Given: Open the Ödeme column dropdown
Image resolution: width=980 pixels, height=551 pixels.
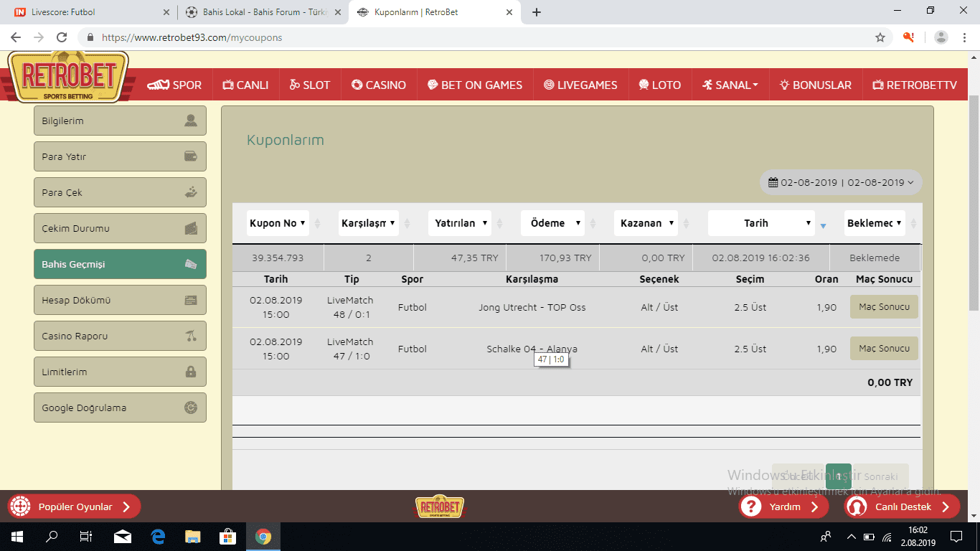Looking at the screenshot, I should tap(552, 223).
